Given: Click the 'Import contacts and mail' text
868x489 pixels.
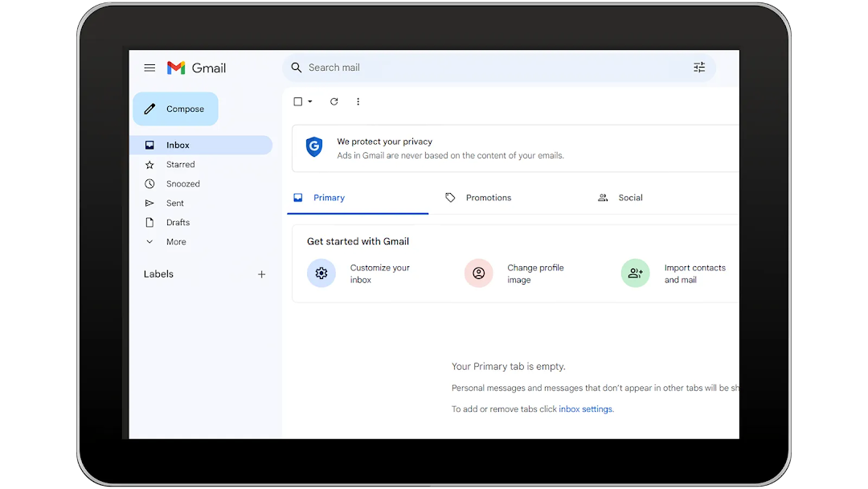Looking at the screenshot, I should (694, 273).
